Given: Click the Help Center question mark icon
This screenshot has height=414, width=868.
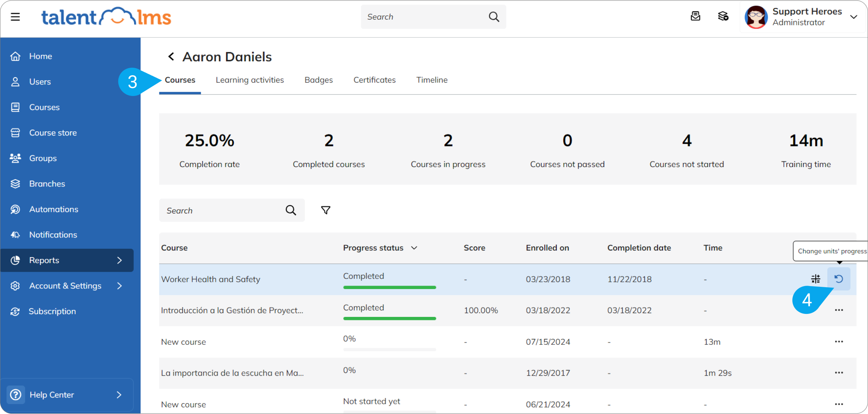Looking at the screenshot, I should pyautogui.click(x=15, y=395).
